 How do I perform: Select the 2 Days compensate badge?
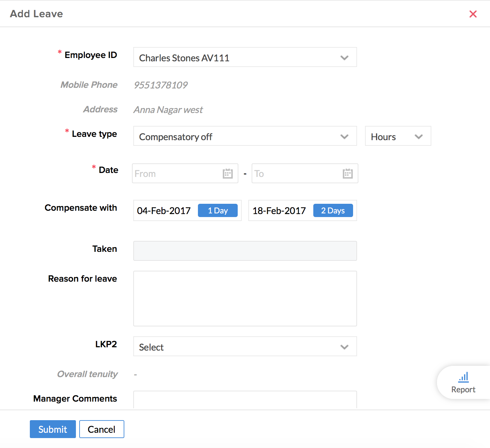pos(333,211)
